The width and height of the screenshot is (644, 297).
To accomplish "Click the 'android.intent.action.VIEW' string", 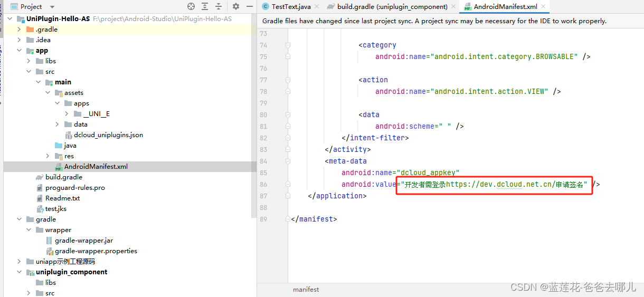I will (x=489, y=92).
